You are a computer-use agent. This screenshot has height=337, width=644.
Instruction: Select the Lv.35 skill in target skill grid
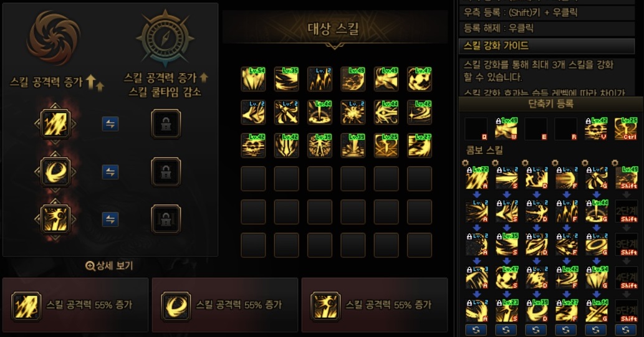click(286, 79)
